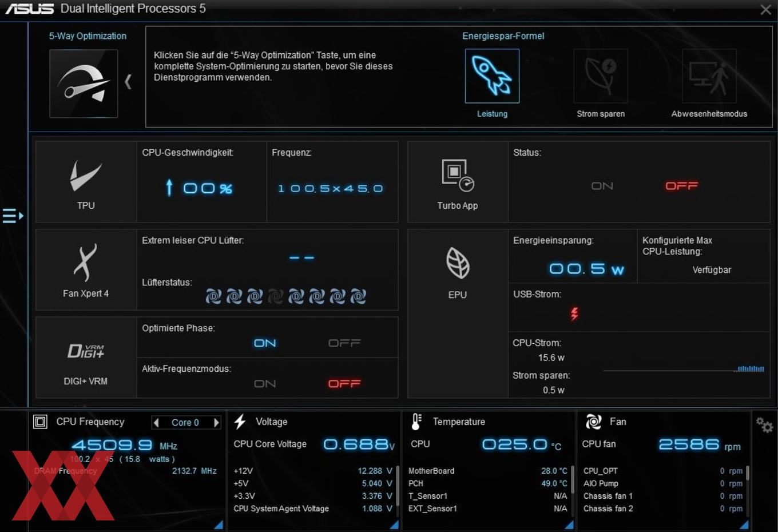Open the EPU leaf module
The width and height of the screenshot is (778, 532).
point(458,313)
